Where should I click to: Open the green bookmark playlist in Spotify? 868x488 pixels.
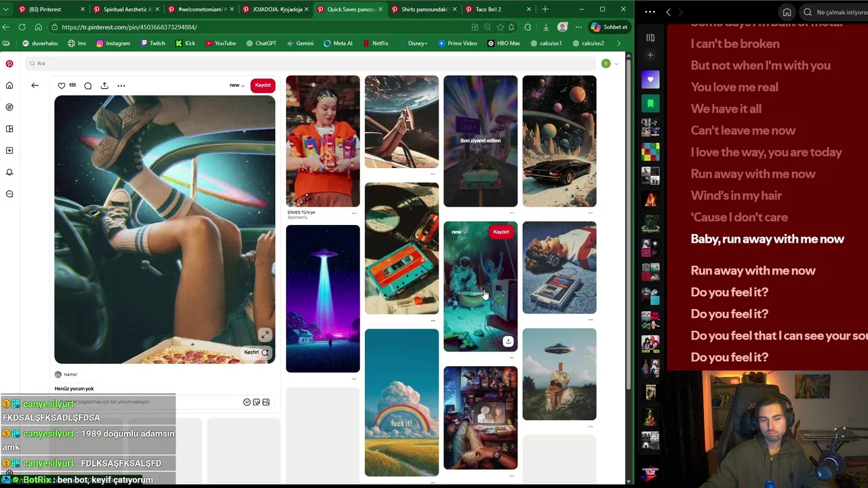pos(650,104)
